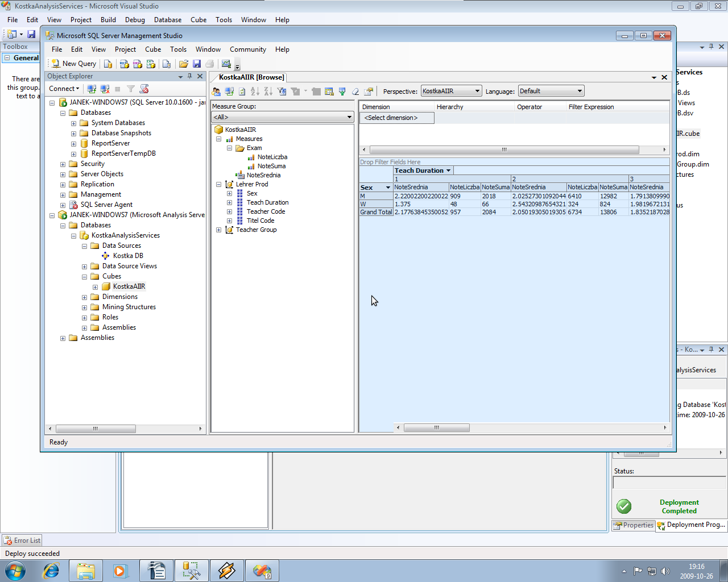This screenshot has height=582, width=728.
Task: Open the Tools menu in Management Studio
Action: (178, 49)
